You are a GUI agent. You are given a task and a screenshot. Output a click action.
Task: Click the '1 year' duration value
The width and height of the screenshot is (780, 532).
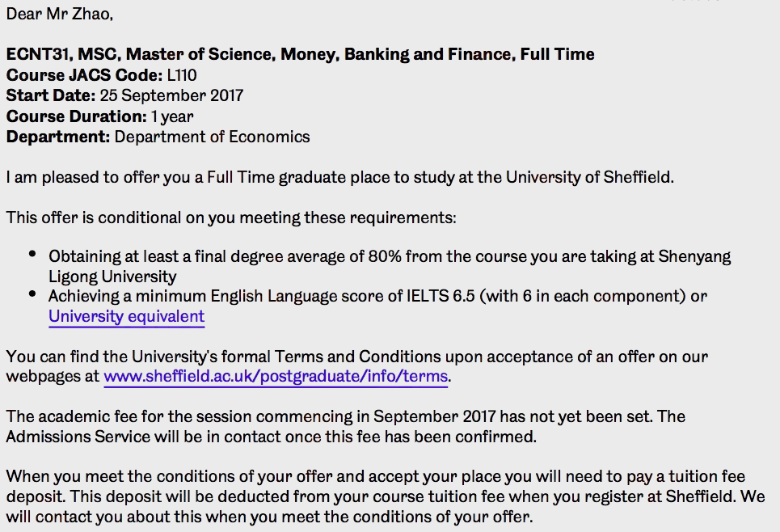[172, 117]
